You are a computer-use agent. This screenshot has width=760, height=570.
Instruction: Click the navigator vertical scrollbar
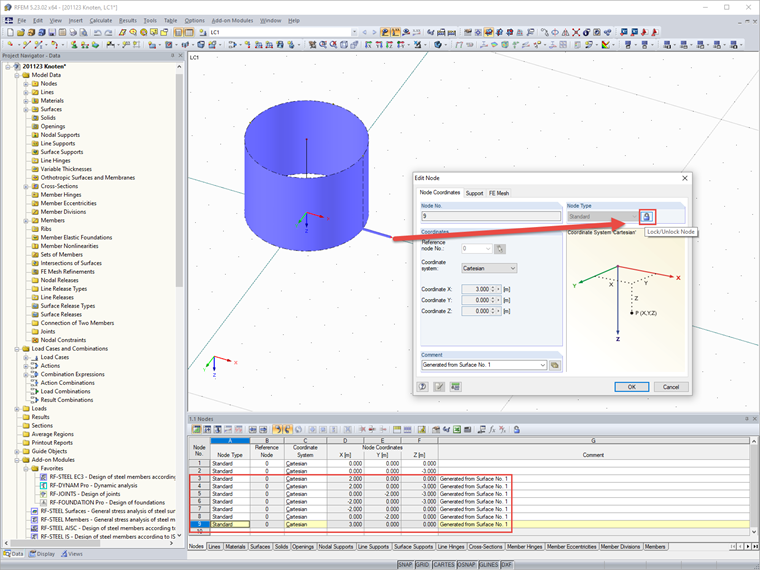(x=179, y=179)
